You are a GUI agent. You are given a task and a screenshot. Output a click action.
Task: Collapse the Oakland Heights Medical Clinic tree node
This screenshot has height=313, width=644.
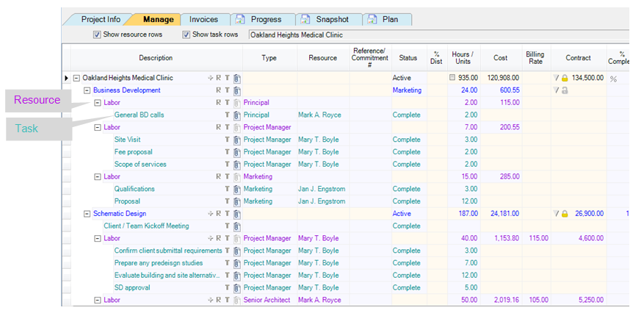[x=76, y=78]
